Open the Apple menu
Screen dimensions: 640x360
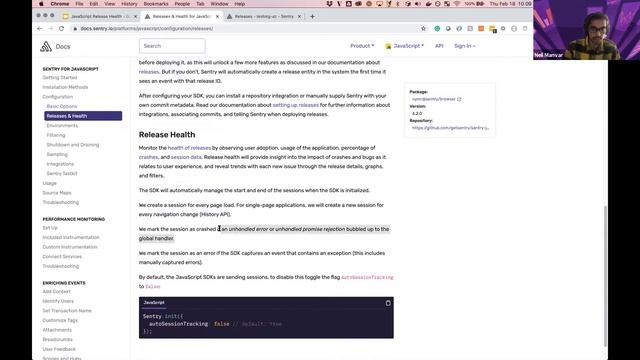tap(41, 4)
